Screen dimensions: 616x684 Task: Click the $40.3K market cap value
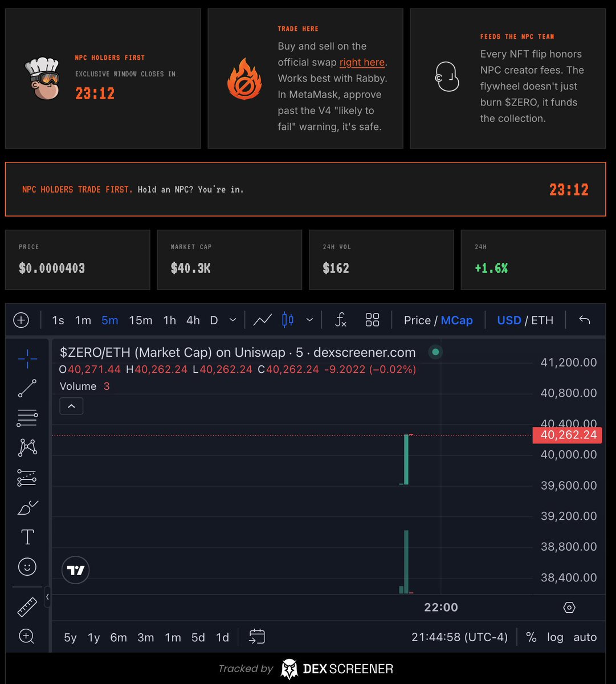[x=191, y=268]
